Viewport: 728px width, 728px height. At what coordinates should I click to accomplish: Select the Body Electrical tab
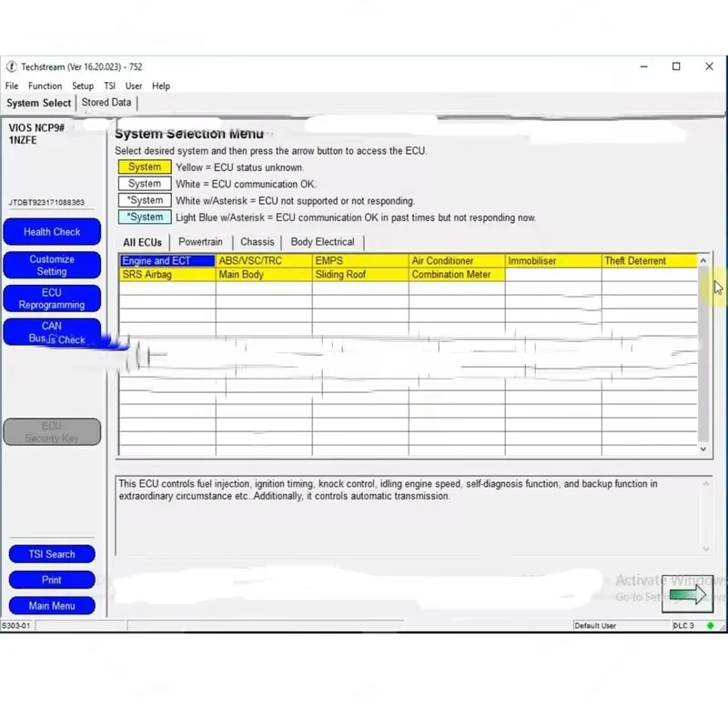(x=323, y=242)
